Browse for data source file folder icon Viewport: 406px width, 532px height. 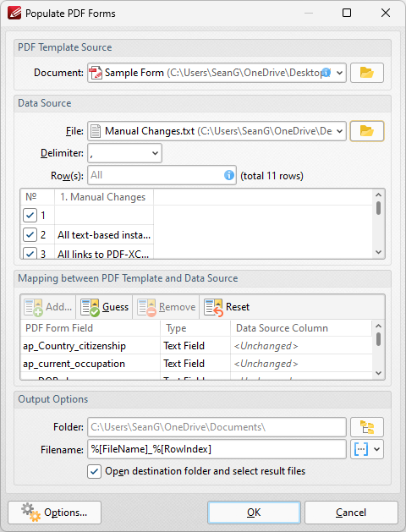[x=366, y=131]
